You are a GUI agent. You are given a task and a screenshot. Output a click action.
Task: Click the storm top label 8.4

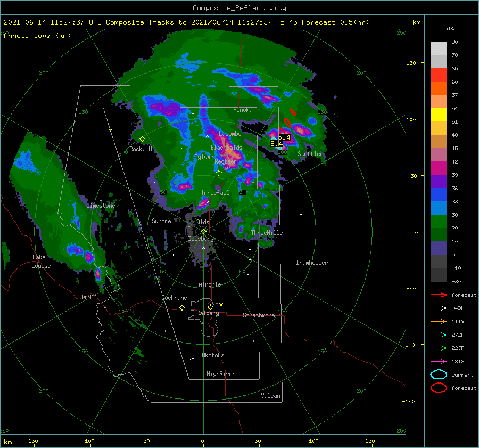point(276,143)
